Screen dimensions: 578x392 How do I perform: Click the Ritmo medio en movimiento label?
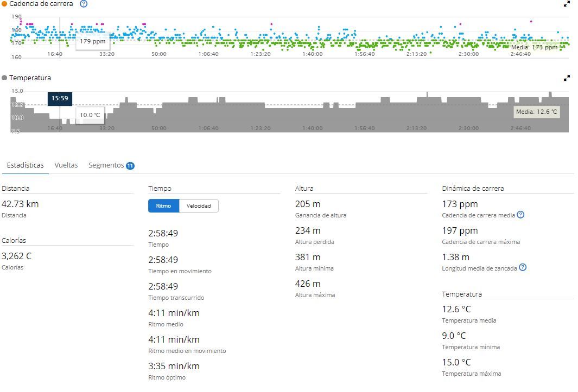pos(187,351)
